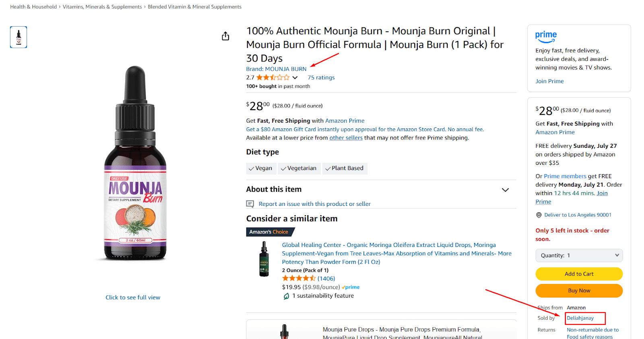Open Vitamins, Minerals & Supplements breadcrumb
This screenshot has height=339, width=644.
[102, 7]
